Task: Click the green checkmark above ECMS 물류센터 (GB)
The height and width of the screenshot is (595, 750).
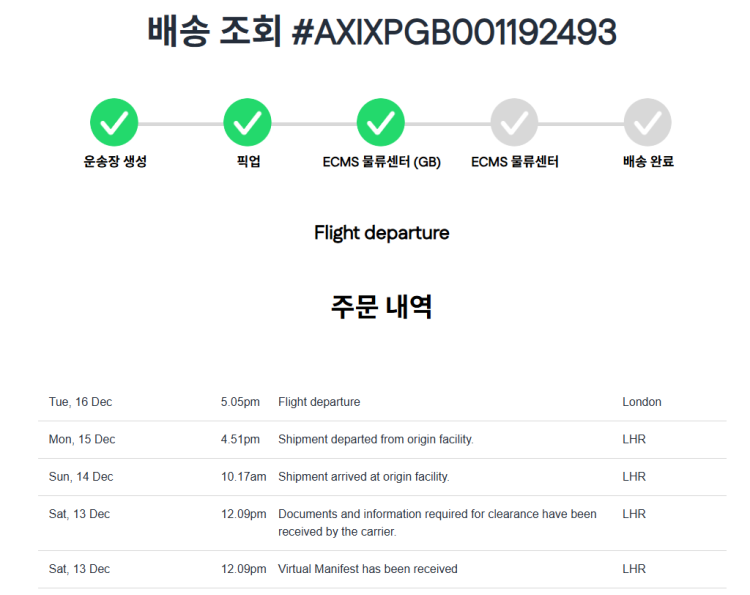Action: click(381, 122)
